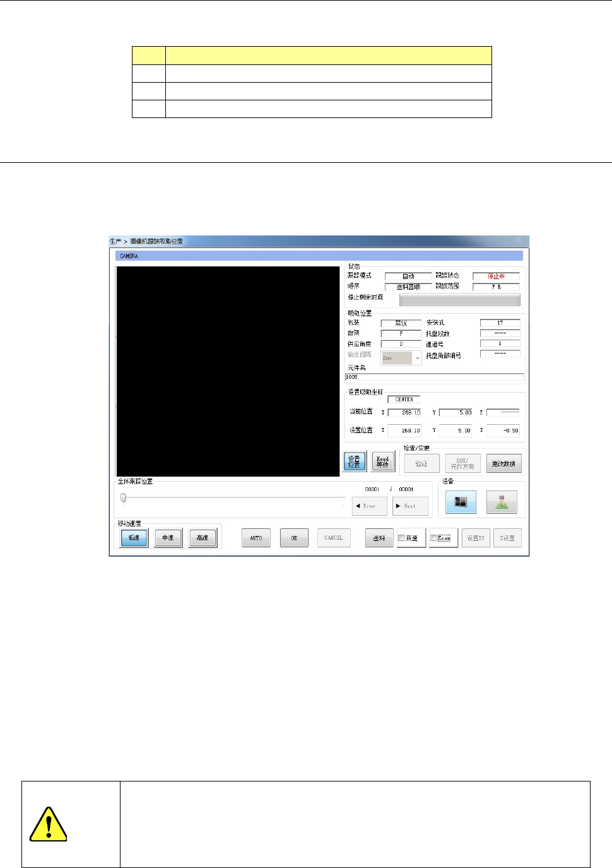Click the 设置XY button
612x868 pixels.
(476, 538)
